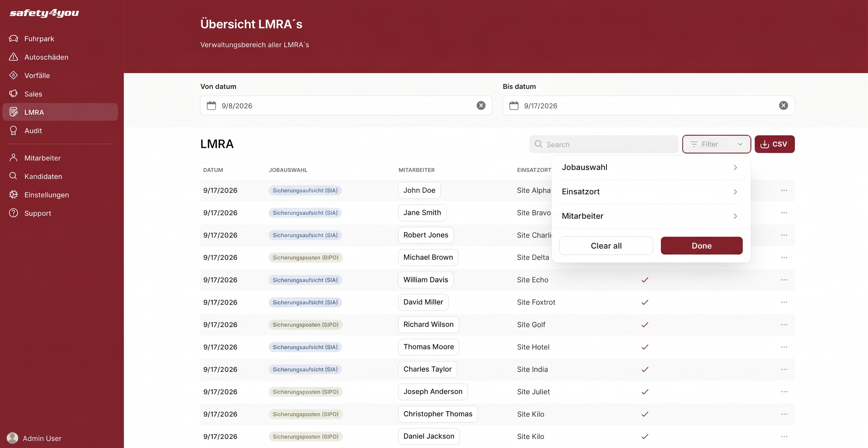This screenshot has width=868, height=448.
Task: Click Sicherungsposten (BIPO) tag for Michael Brown
Action: [x=305, y=257]
